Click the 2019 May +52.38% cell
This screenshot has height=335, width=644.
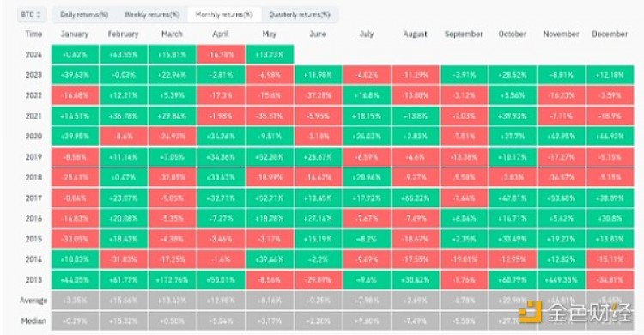270,157
